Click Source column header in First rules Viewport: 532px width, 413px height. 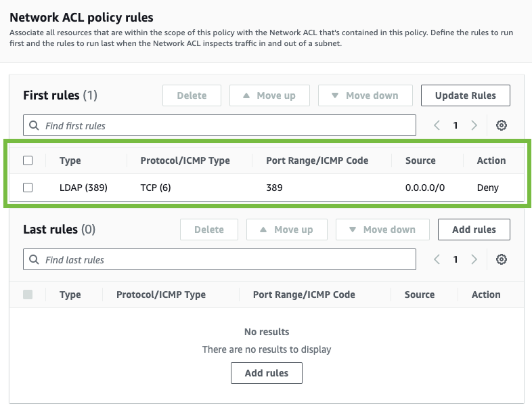[x=420, y=160]
